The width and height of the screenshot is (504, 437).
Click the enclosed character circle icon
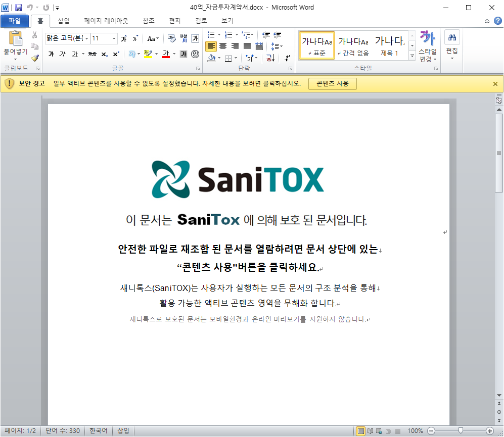point(195,54)
